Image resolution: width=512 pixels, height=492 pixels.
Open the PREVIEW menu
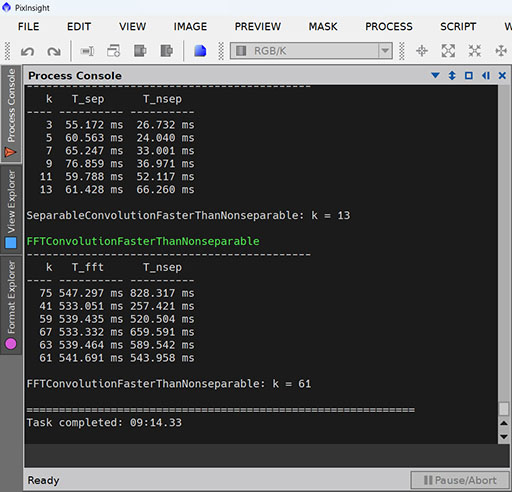(258, 26)
